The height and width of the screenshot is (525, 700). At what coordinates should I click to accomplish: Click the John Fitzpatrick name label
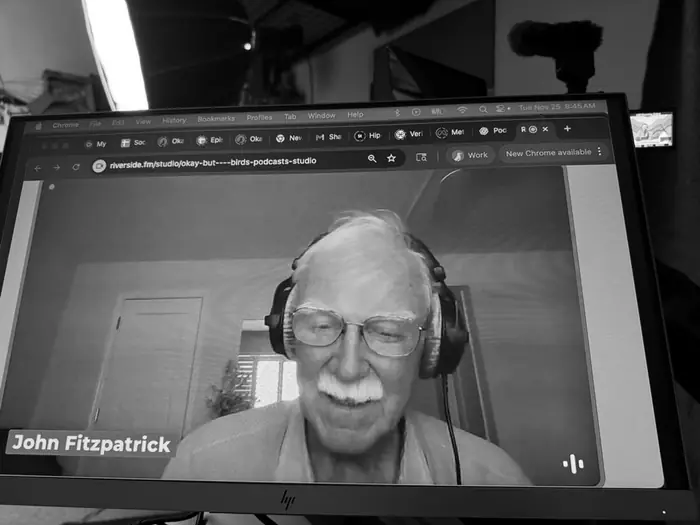tap(91, 443)
